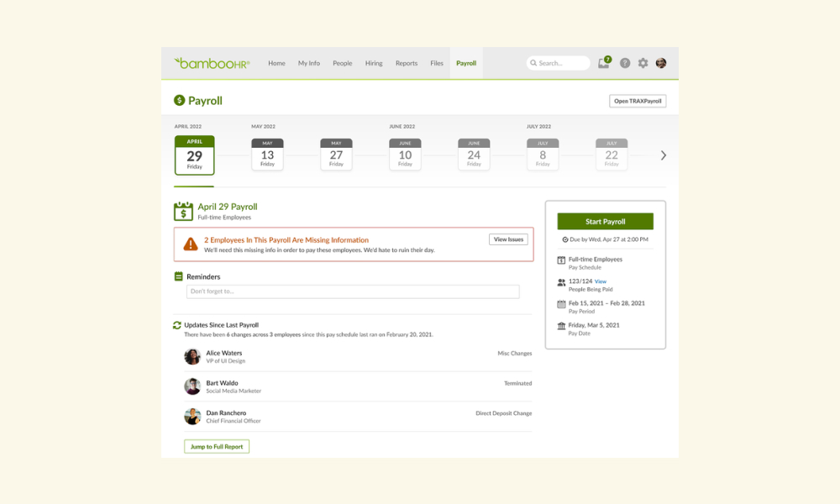Click the Pay Schedule calendar icon
The height and width of the screenshot is (504, 840).
pos(561,260)
